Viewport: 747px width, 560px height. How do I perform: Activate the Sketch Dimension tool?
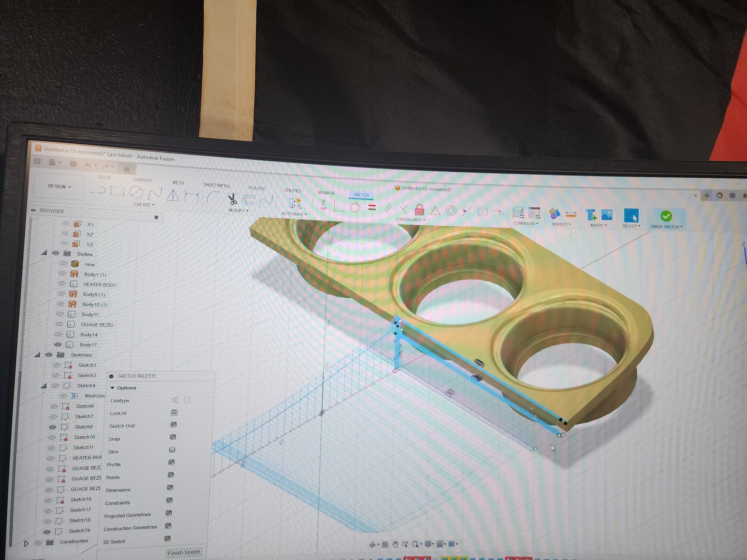coord(191,196)
